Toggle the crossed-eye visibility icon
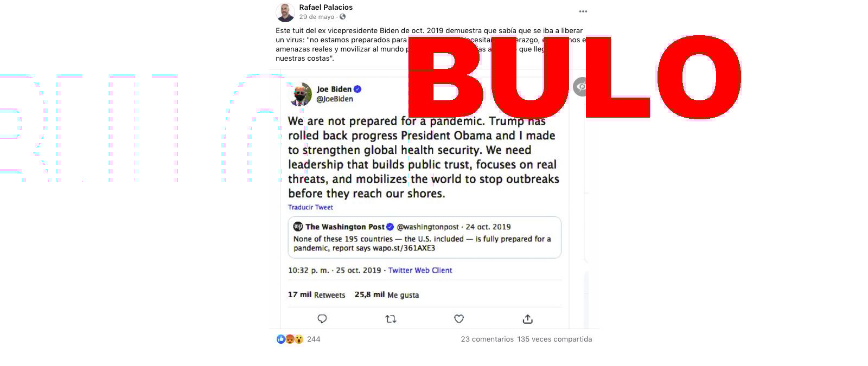 click(x=580, y=87)
